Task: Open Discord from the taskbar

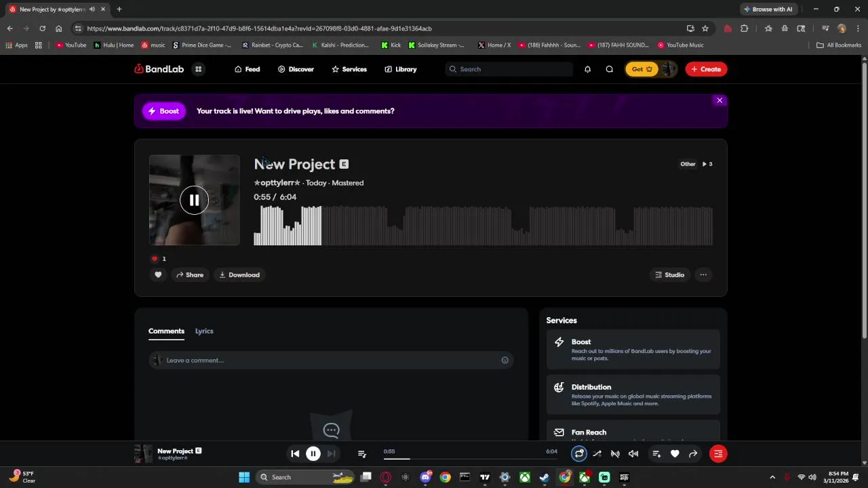Action: pos(425,477)
